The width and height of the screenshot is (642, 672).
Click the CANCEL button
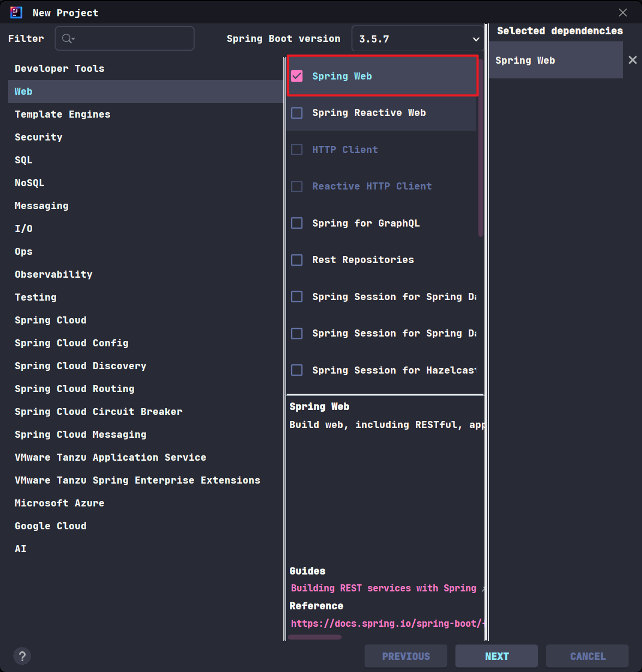coord(588,656)
